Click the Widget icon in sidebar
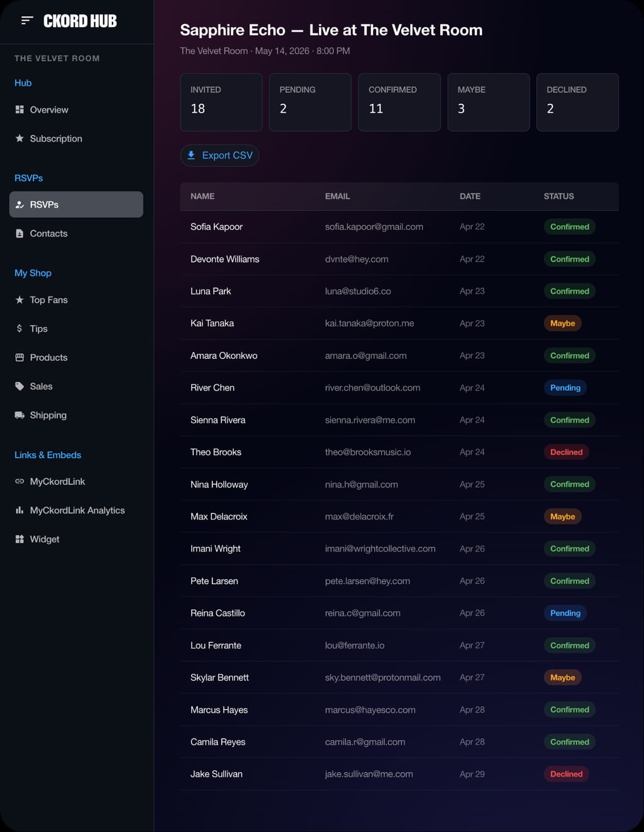Image resolution: width=644 pixels, height=832 pixels. click(x=19, y=539)
